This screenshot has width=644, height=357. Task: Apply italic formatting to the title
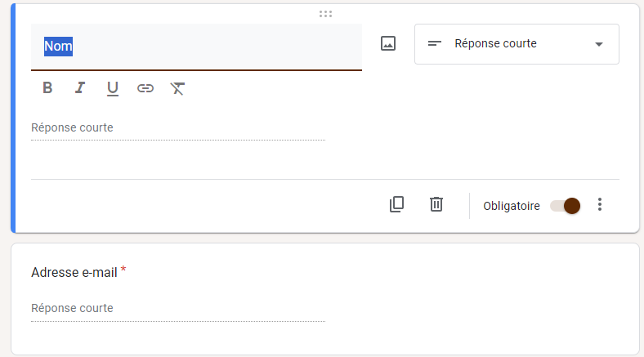click(79, 88)
